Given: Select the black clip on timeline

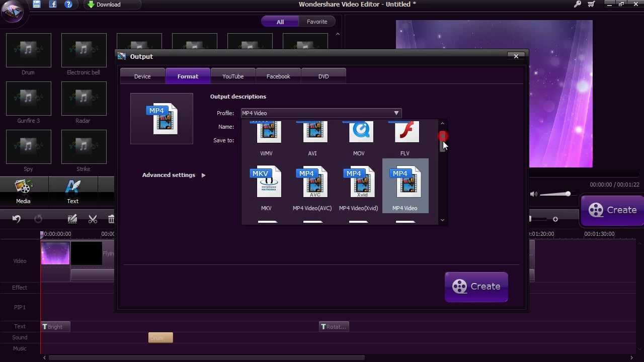Looking at the screenshot, I should 86,253.
